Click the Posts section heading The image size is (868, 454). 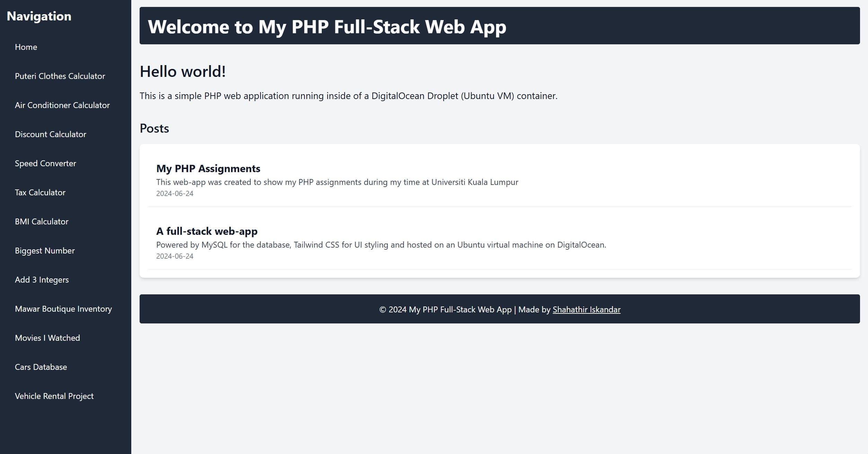pyautogui.click(x=154, y=128)
